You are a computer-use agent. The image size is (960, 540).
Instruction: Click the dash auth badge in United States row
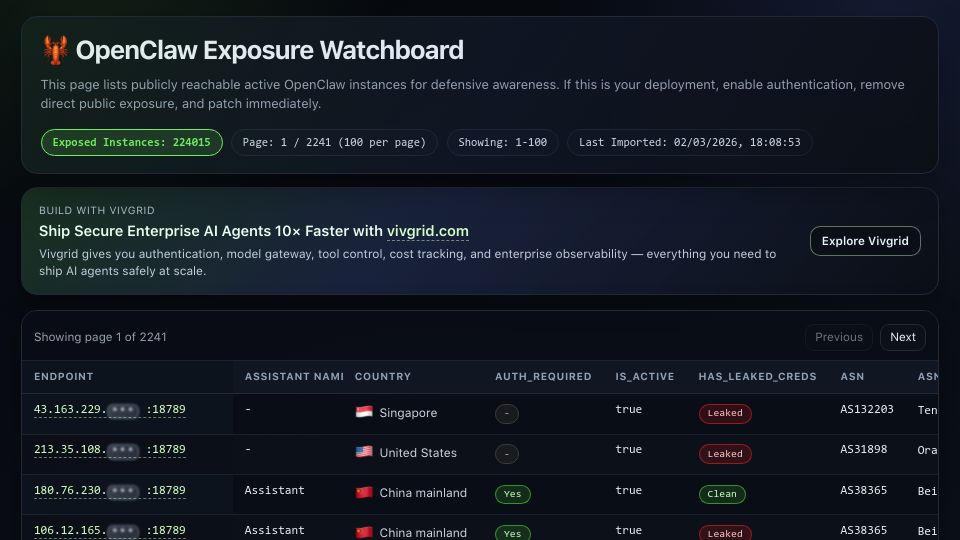pos(507,454)
